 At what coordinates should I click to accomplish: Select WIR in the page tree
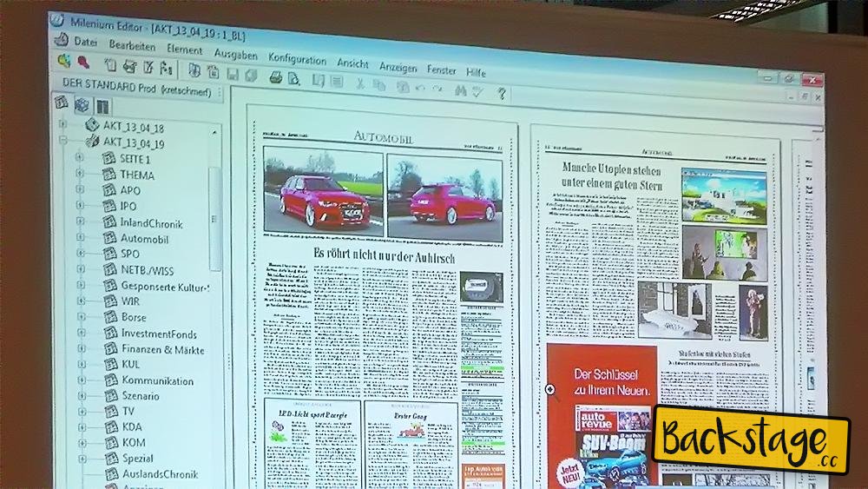131,301
